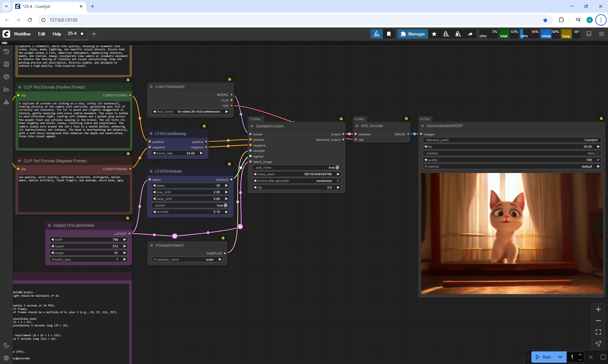Click the share arrow icon
The image size is (608, 364).
coord(470,34)
